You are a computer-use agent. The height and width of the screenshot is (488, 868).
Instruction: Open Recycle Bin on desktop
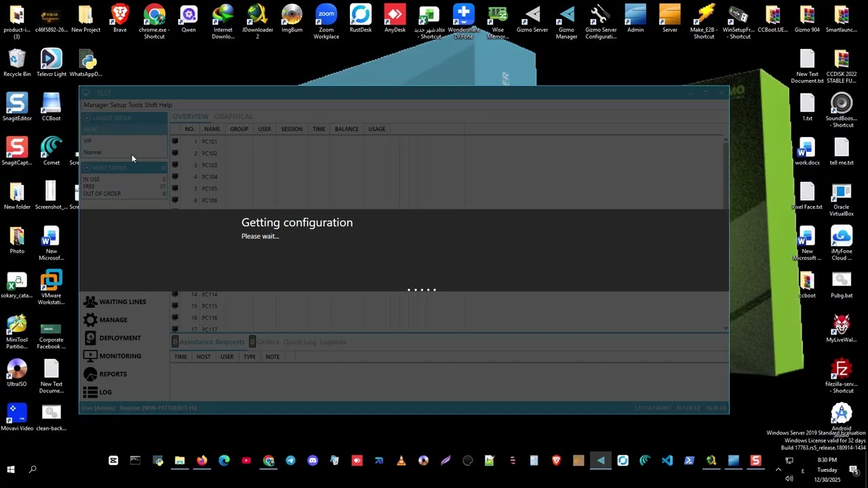pos(17,62)
